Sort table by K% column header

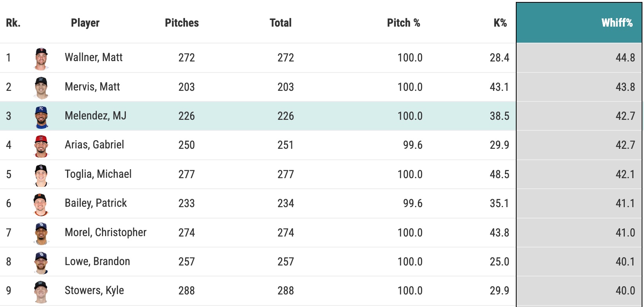(x=500, y=23)
